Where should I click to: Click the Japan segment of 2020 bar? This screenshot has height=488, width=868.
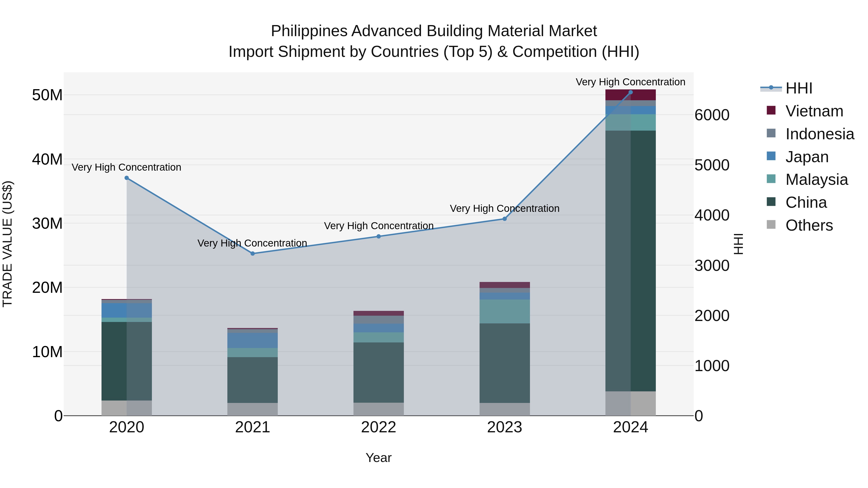pos(127,310)
